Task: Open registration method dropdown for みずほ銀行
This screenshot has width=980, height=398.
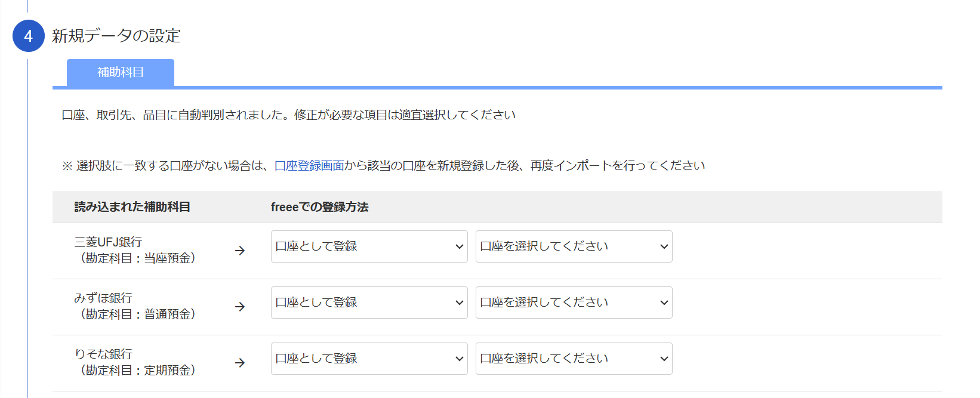Action: (369, 303)
